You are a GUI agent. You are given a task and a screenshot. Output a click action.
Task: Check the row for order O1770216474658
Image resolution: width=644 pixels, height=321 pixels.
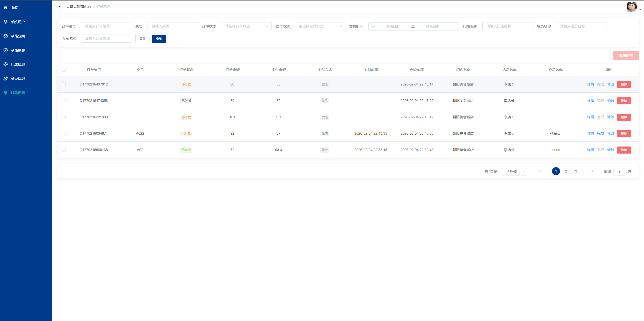[x=64, y=101]
